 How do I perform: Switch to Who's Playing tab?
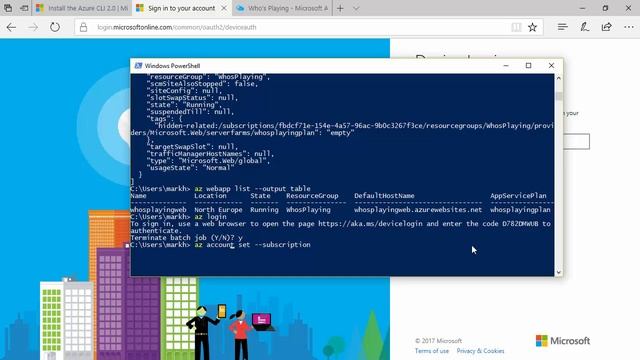(282, 8)
